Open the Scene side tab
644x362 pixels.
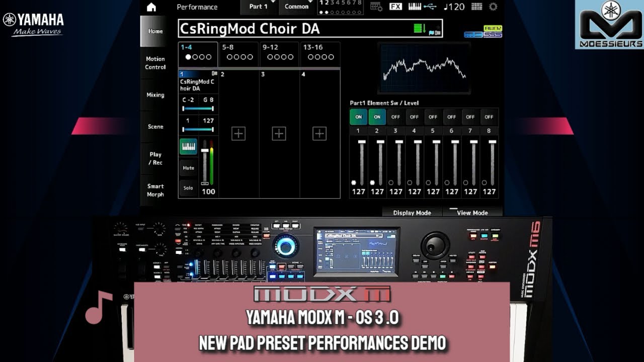click(155, 127)
